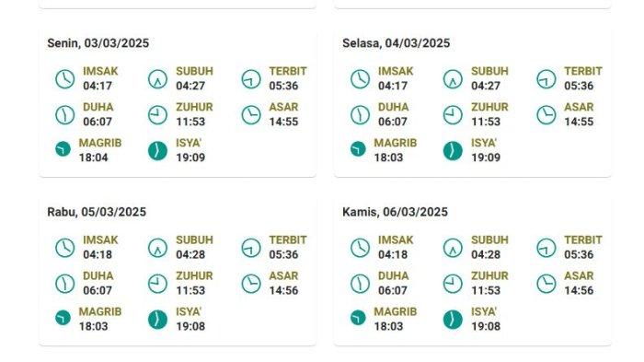Select the Selasa, 04/03/2025 date heading
Image resolution: width=644 pixels, height=362 pixels.
click(x=397, y=43)
